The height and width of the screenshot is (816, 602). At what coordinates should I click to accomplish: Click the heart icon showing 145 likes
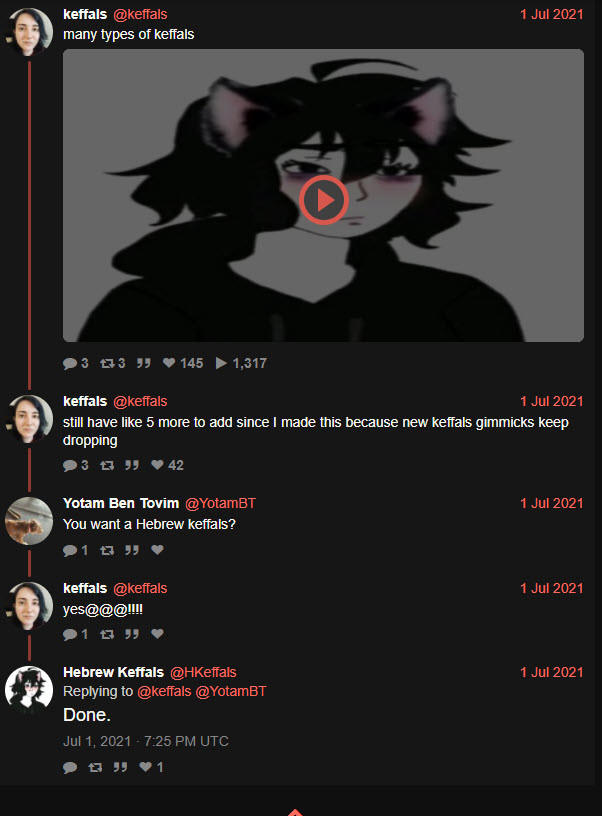169,363
